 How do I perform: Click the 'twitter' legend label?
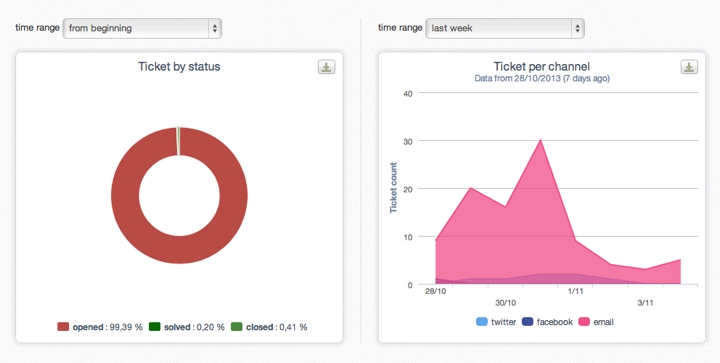[503, 322]
